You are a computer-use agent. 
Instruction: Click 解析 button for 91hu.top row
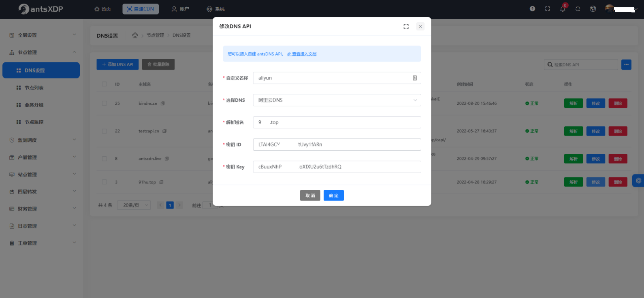(574, 182)
